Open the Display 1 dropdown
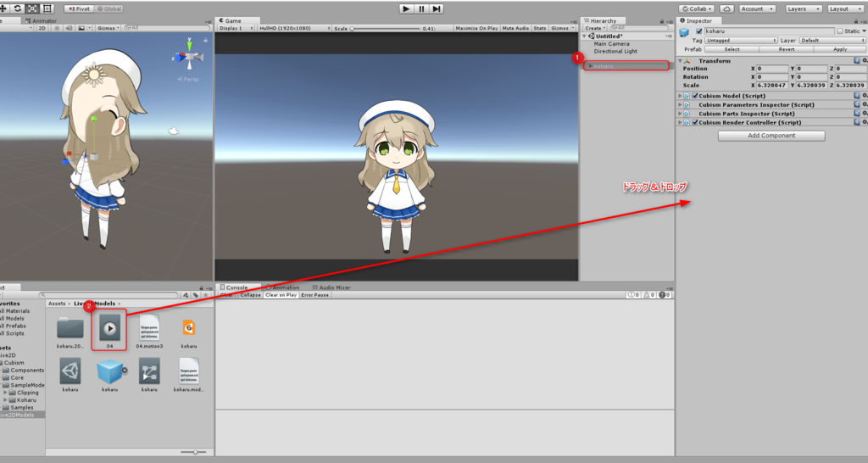Image resolution: width=868 pixels, height=463 pixels. [x=236, y=28]
